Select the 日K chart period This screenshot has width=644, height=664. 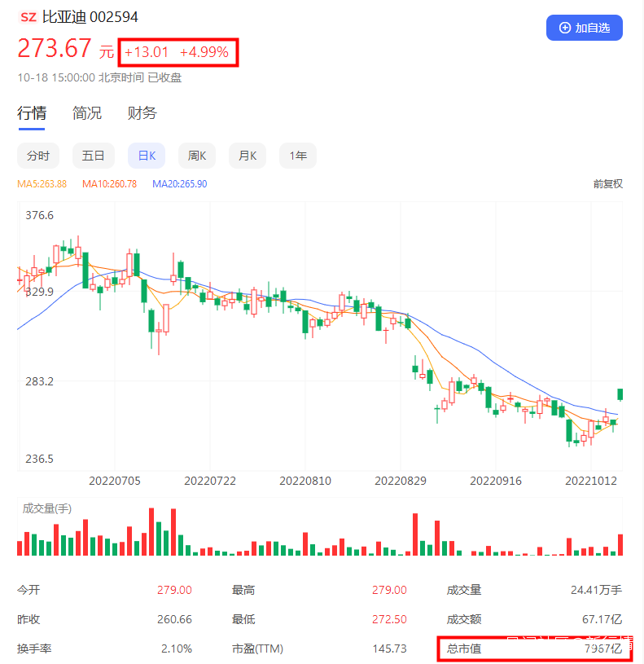click(147, 156)
